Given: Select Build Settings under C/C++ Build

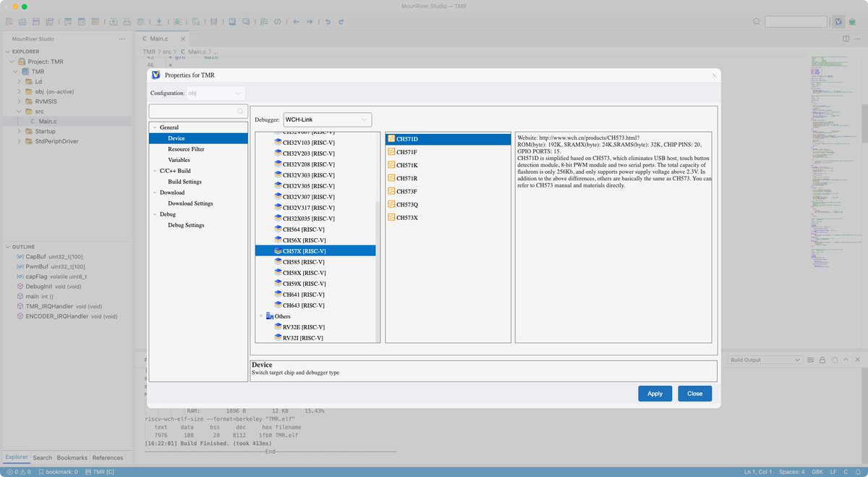Looking at the screenshot, I should pos(184,182).
